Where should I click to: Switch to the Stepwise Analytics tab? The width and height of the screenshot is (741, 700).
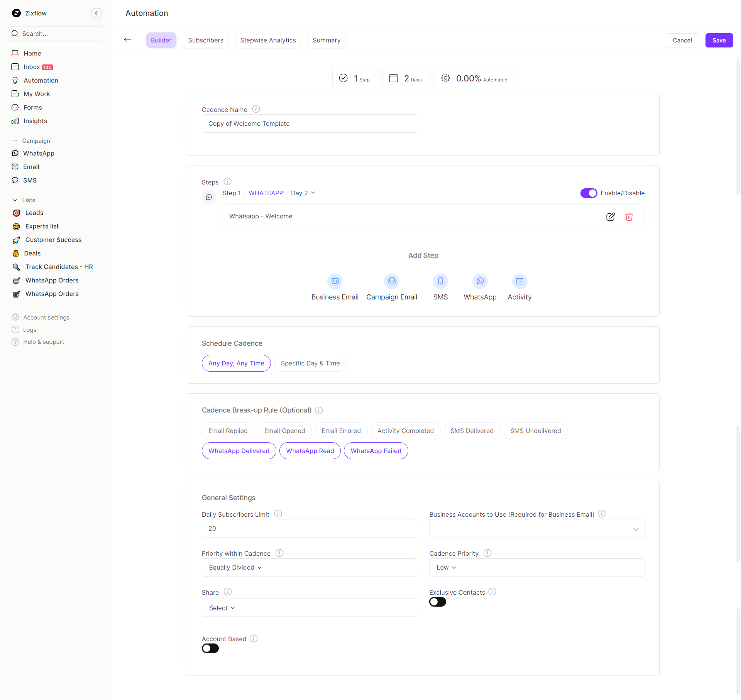(x=268, y=40)
